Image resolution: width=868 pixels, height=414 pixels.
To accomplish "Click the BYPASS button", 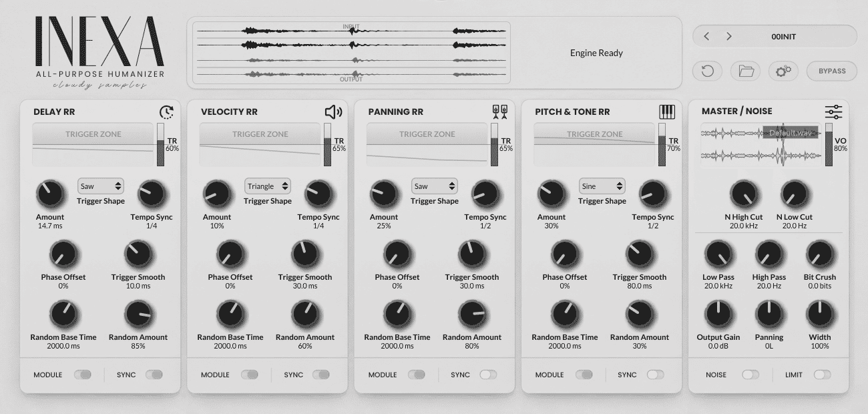I will 832,71.
